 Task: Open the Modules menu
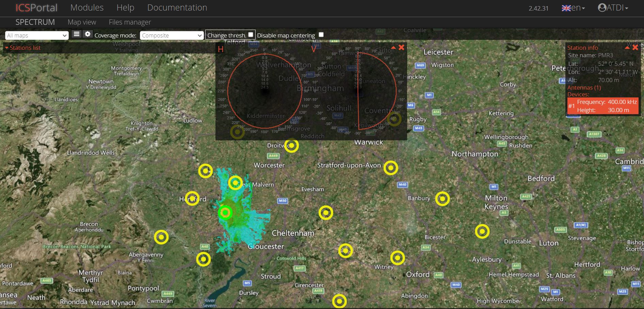[x=87, y=7]
